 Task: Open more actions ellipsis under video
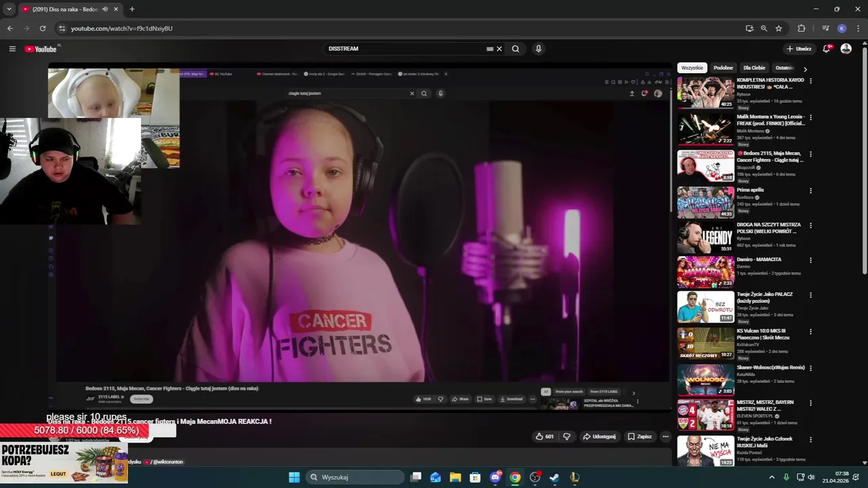click(665, 436)
